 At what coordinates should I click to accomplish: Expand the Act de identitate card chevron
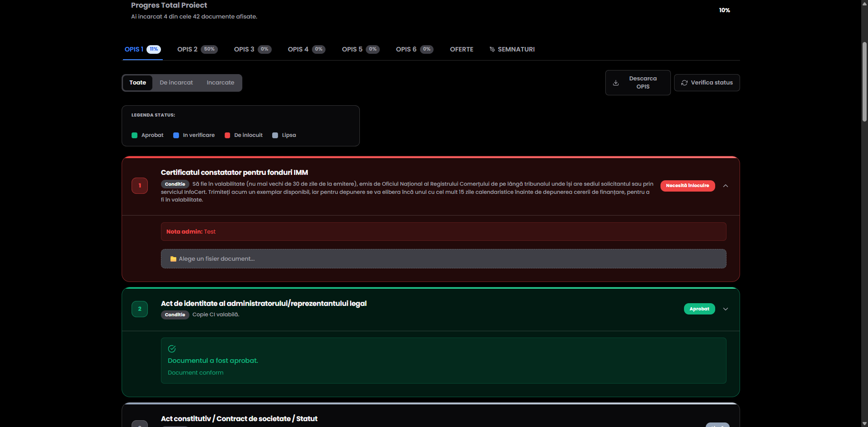726,309
